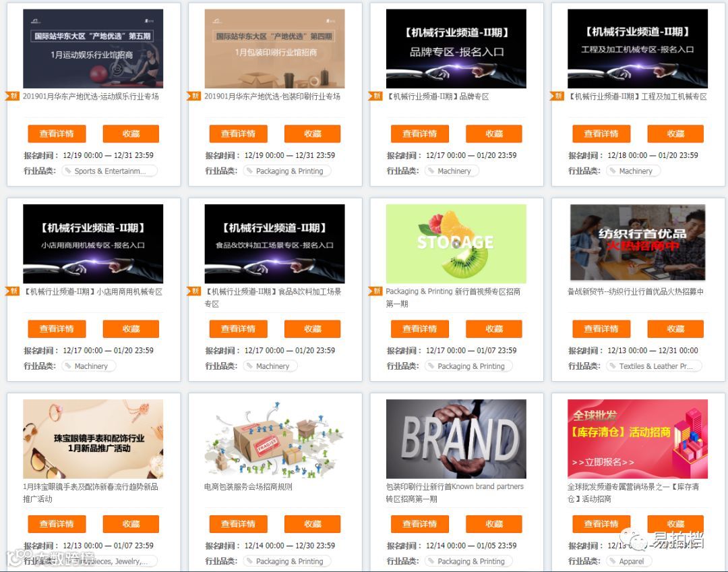This screenshot has height=572, width=728.
Task: Open the STORAGE fruit thumbnail image
Action: [456, 244]
